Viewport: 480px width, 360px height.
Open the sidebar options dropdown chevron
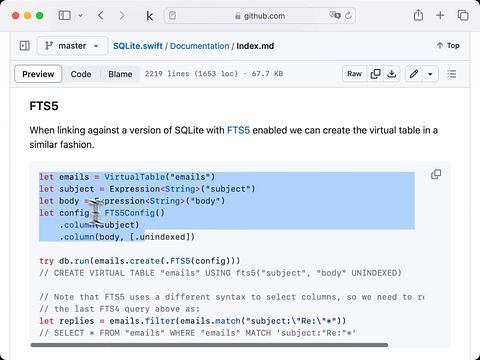click(x=80, y=15)
